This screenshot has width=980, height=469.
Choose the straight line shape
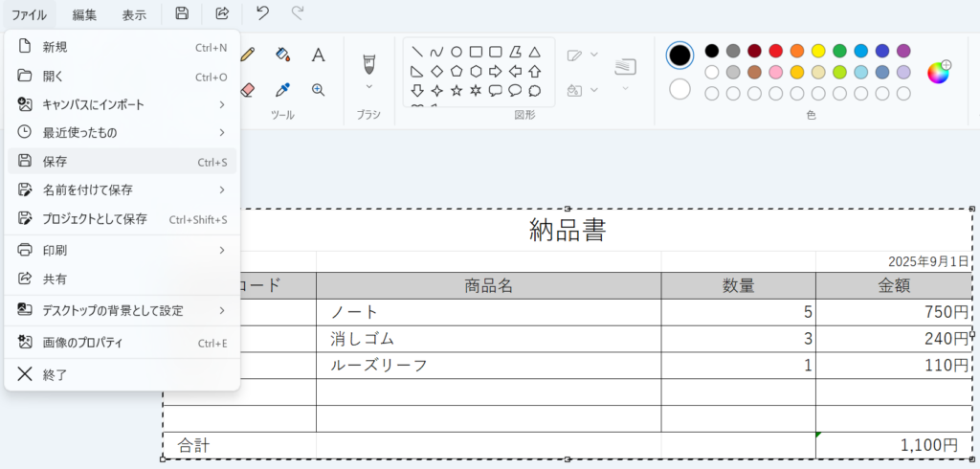pos(417,52)
